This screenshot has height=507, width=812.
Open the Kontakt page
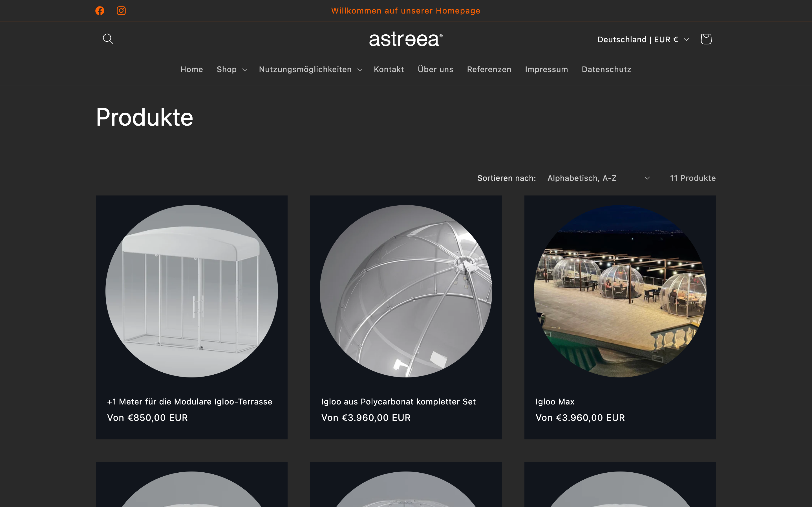point(389,69)
